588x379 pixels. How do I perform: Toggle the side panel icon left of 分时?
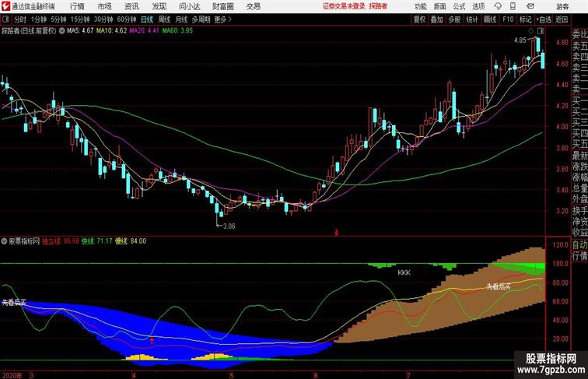tap(5, 19)
